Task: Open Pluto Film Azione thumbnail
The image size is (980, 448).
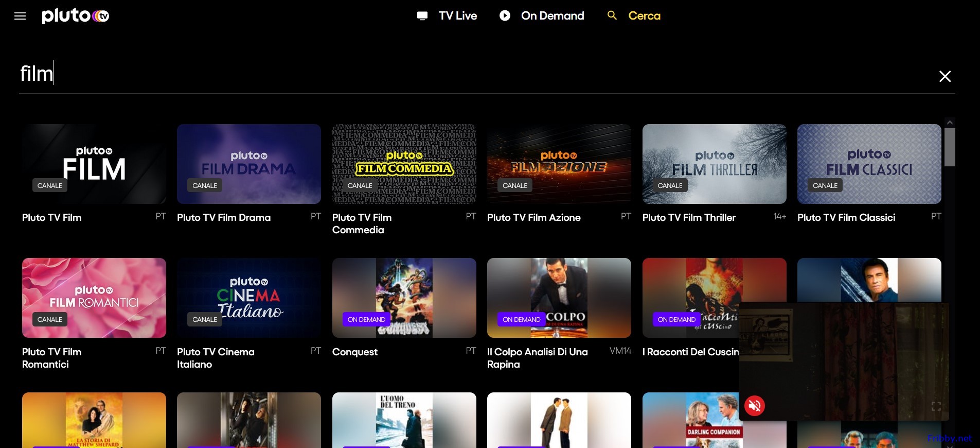Action: (559, 164)
